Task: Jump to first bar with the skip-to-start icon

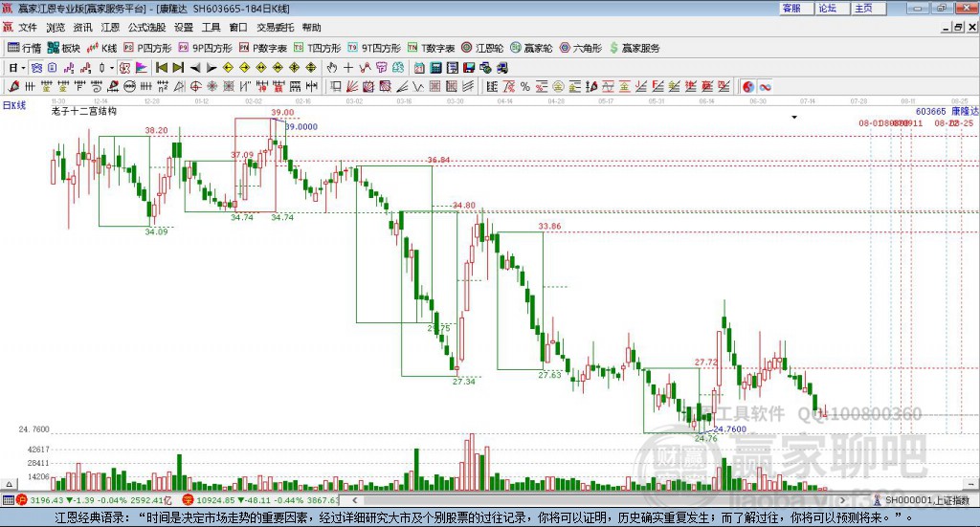Action: [x=161, y=68]
